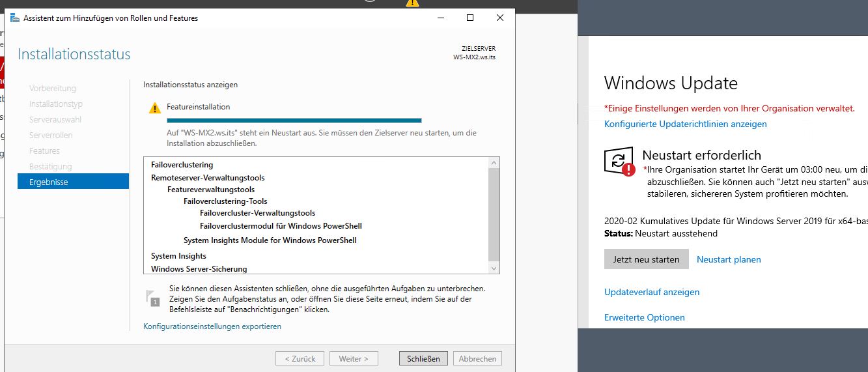Select the System Insights entry
The height and width of the screenshot is (372, 868).
(x=178, y=256)
